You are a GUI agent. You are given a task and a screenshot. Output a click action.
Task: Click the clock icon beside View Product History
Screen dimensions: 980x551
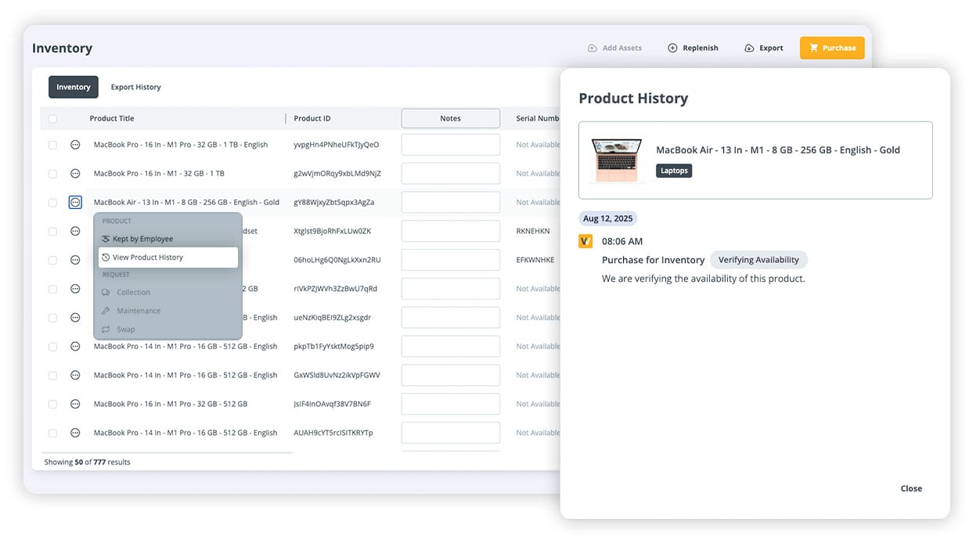(106, 257)
